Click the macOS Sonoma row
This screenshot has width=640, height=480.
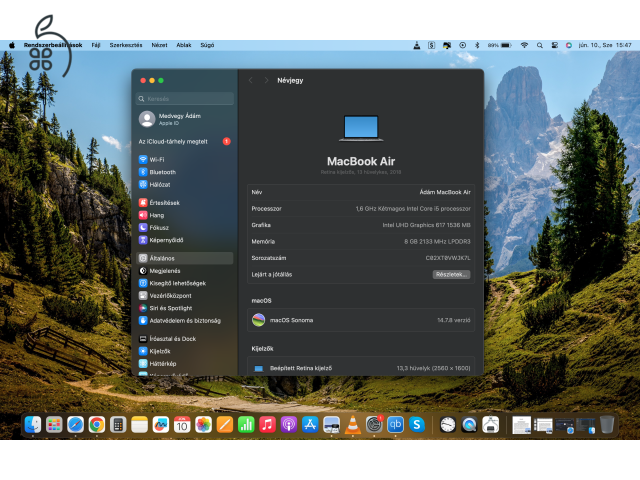[361, 320]
